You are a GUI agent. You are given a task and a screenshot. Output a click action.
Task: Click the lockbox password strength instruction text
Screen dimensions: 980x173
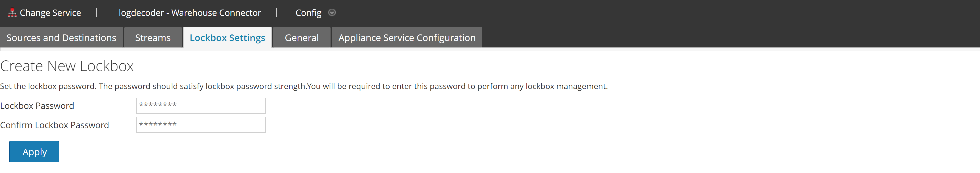[x=303, y=86]
